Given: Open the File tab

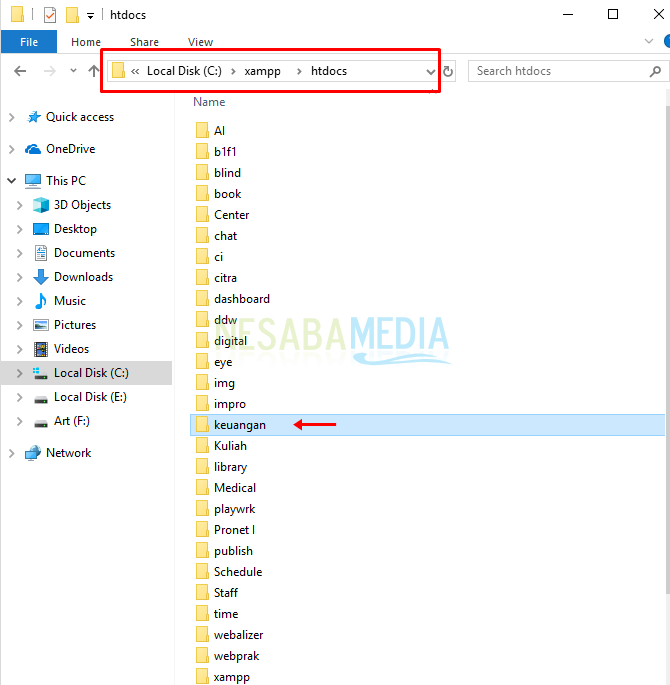Looking at the screenshot, I should coord(29,42).
